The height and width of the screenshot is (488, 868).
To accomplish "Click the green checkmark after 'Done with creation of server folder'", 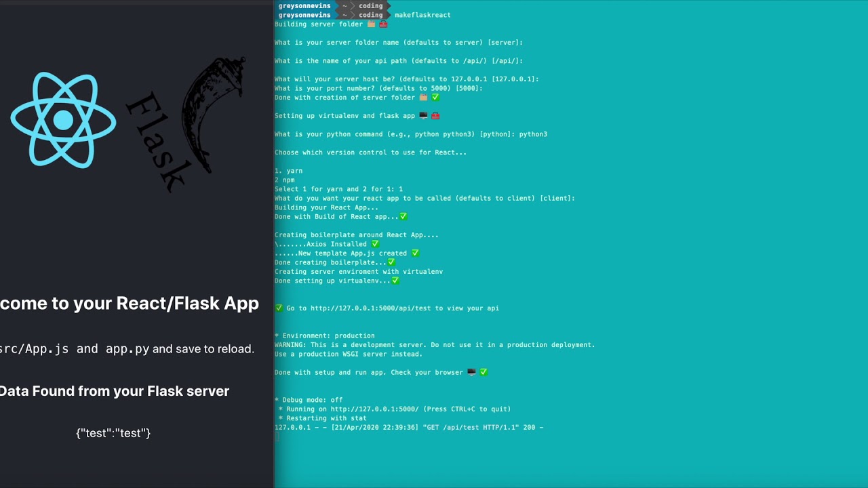I will coord(435,98).
